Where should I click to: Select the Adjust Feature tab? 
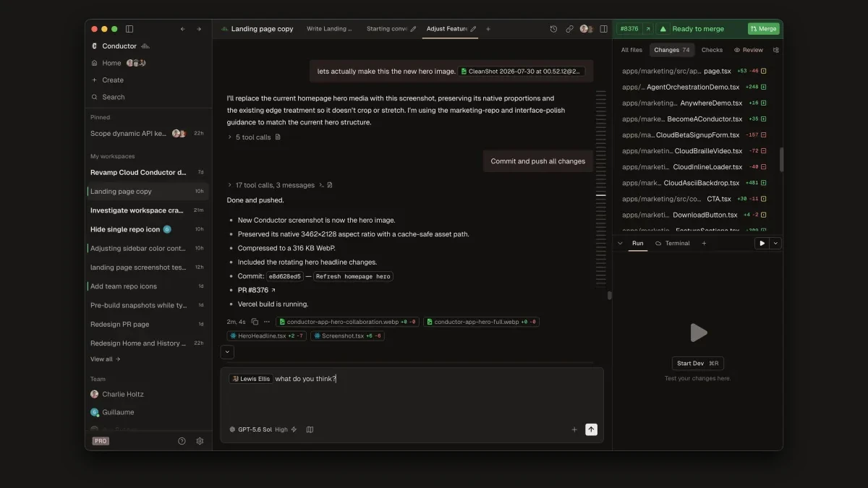click(x=451, y=29)
